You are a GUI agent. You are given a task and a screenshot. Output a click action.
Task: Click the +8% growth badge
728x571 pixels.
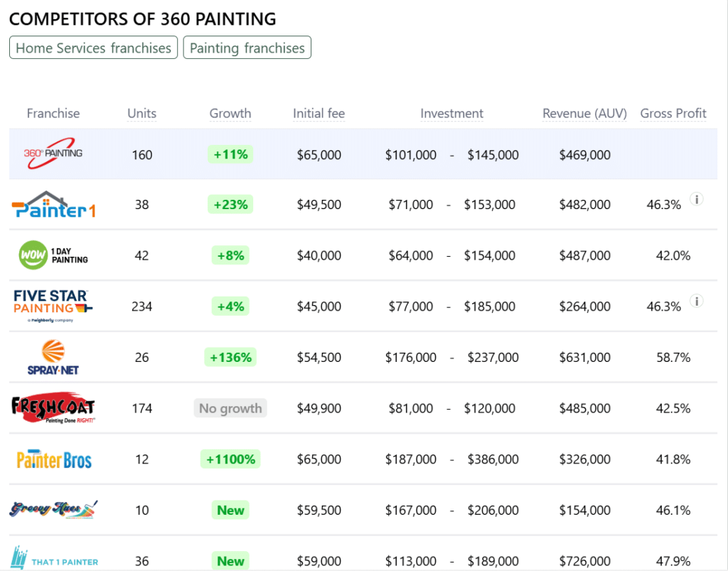click(230, 255)
